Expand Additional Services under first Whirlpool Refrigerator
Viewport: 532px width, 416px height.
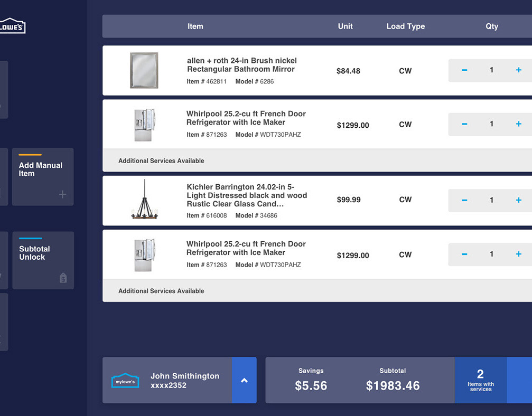[317, 160]
